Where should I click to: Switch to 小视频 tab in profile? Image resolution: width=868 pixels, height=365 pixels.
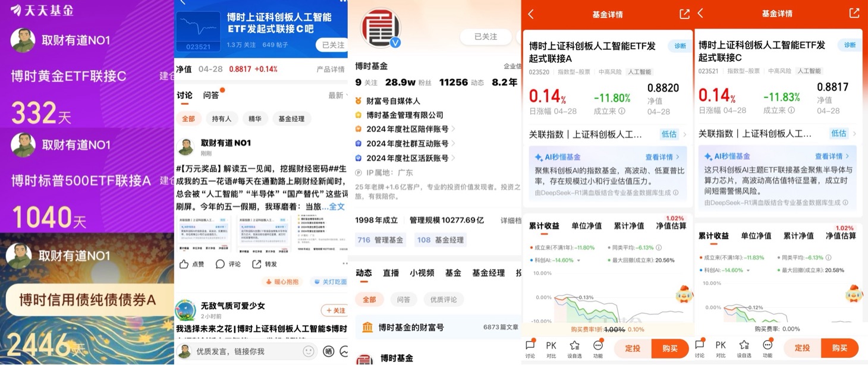click(x=422, y=273)
